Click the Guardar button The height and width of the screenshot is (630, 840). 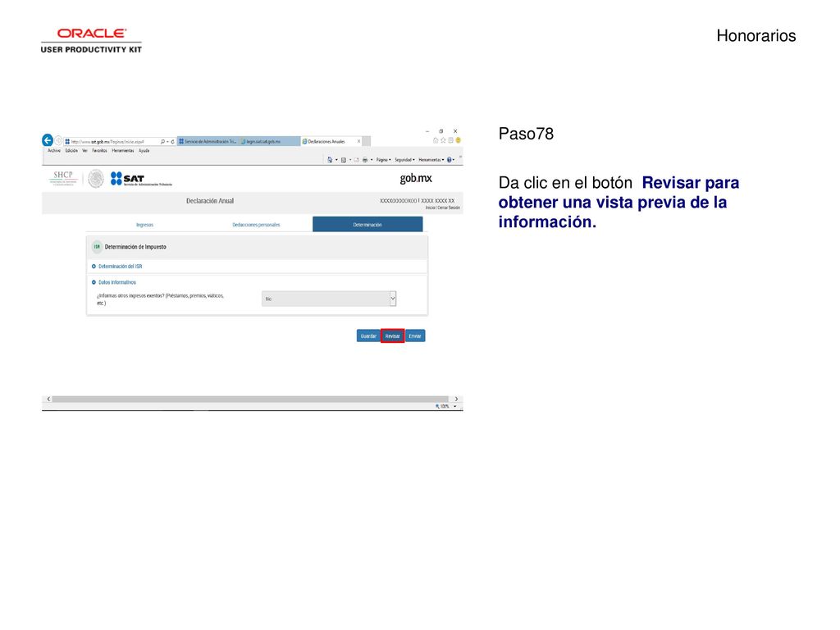tap(368, 336)
